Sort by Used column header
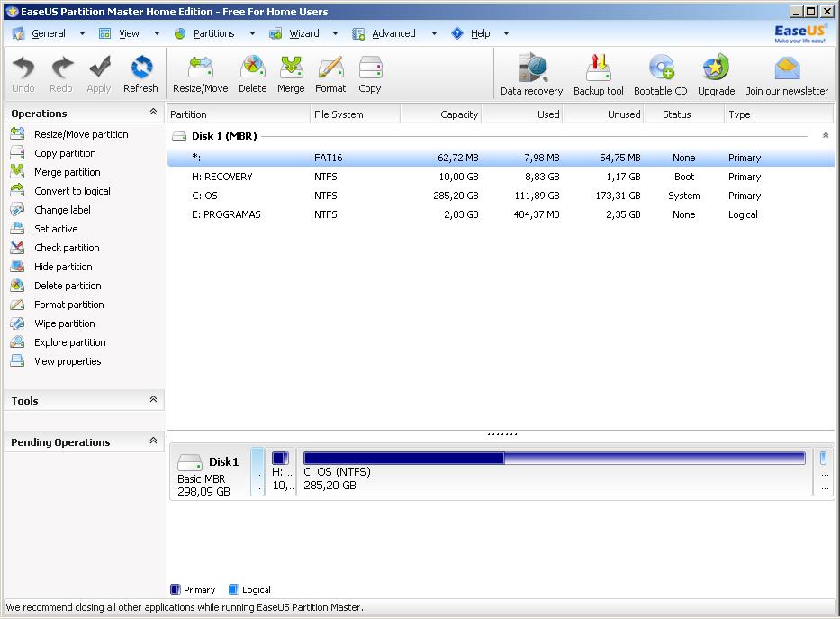The width and height of the screenshot is (840, 619). pyautogui.click(x=522, y=114)
